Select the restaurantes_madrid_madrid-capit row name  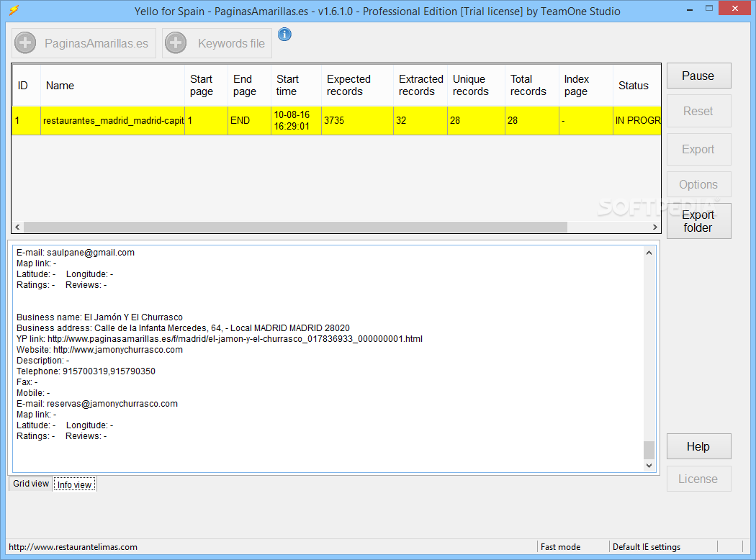(113, 120)
